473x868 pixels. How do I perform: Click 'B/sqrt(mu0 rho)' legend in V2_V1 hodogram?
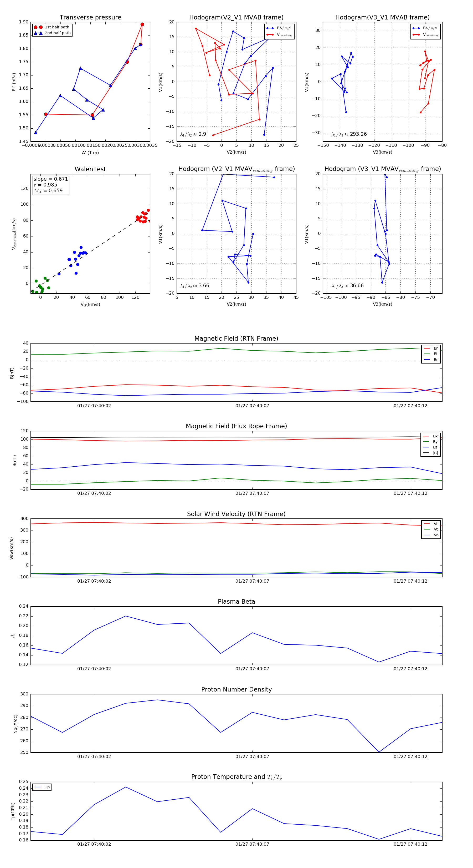[279, 28]
